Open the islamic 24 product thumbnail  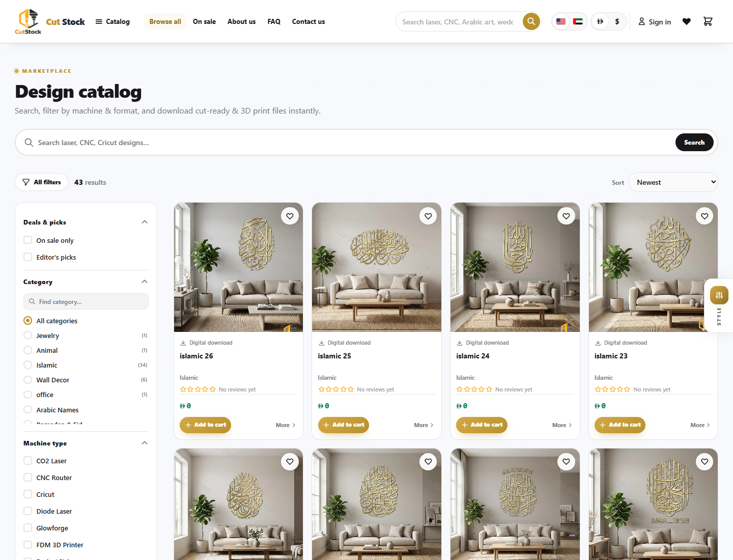(x=515, y=267)
